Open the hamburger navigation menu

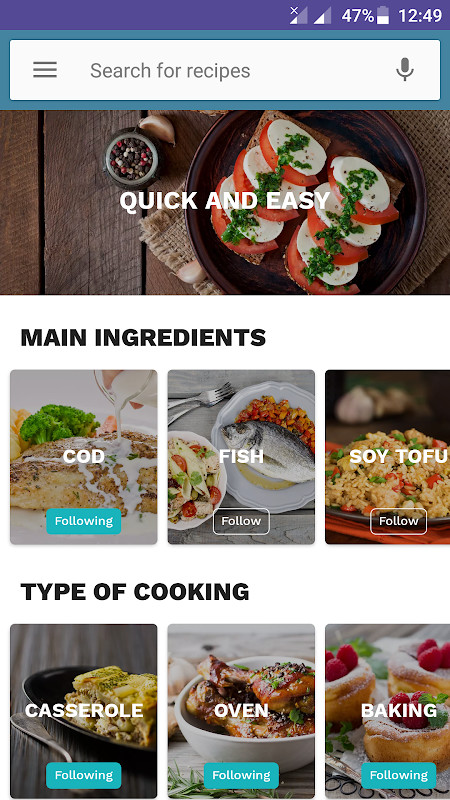click(x=45, y=70)
